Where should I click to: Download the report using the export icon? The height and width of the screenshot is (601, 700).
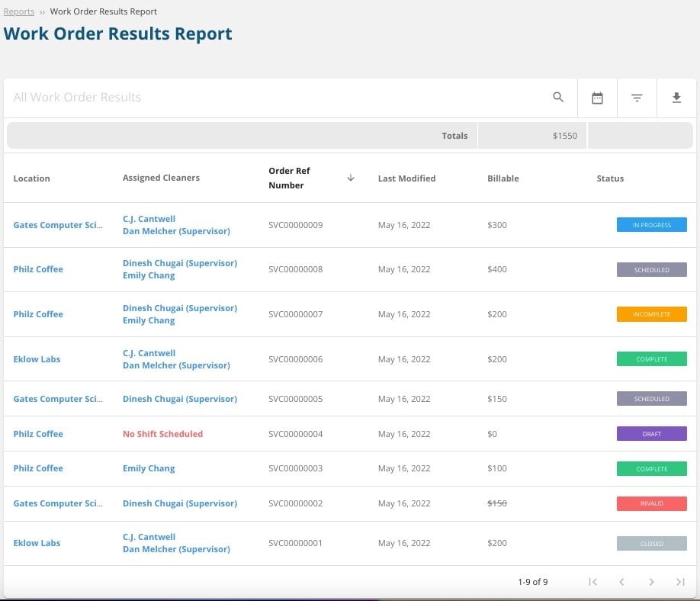pos(676,98)
